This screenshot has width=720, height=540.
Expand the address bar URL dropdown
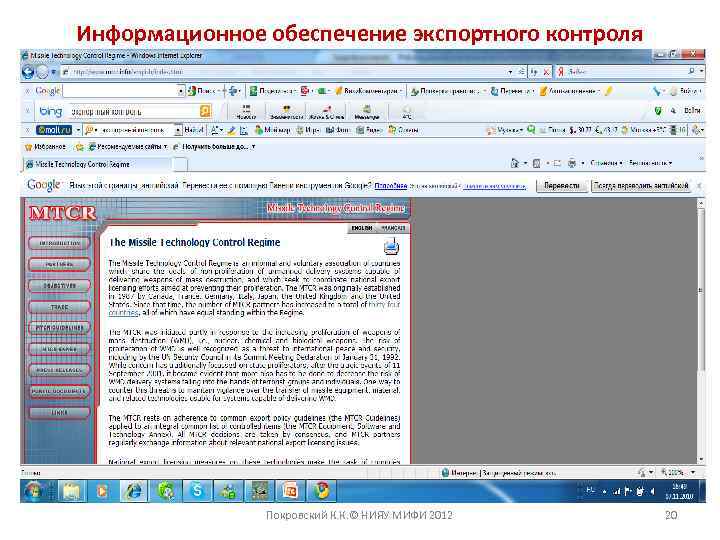point(510,72)
